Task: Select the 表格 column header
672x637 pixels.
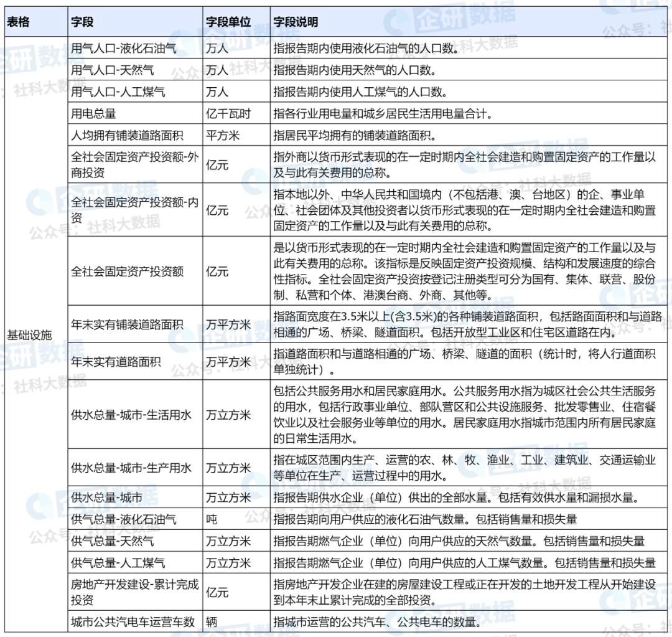Action: point(36,22)
